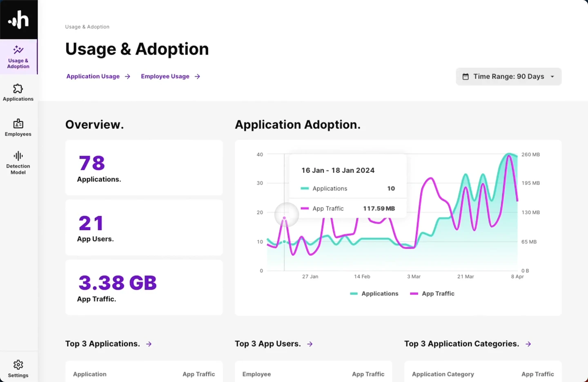
Task: Sort by App Traffic in Employee table
Action: click(x=368, y=374)
